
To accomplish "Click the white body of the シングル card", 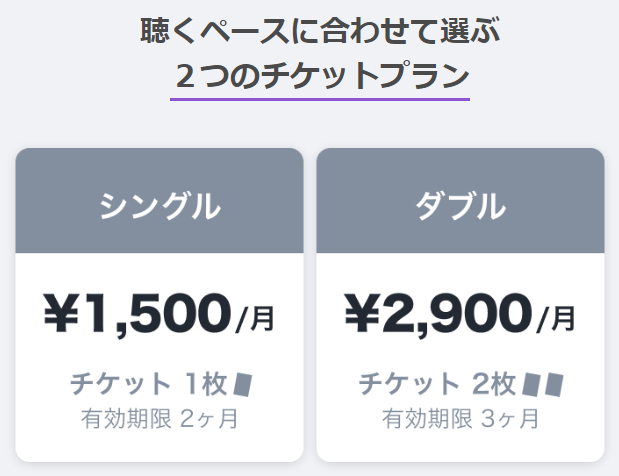I will [x=159, y=357].
